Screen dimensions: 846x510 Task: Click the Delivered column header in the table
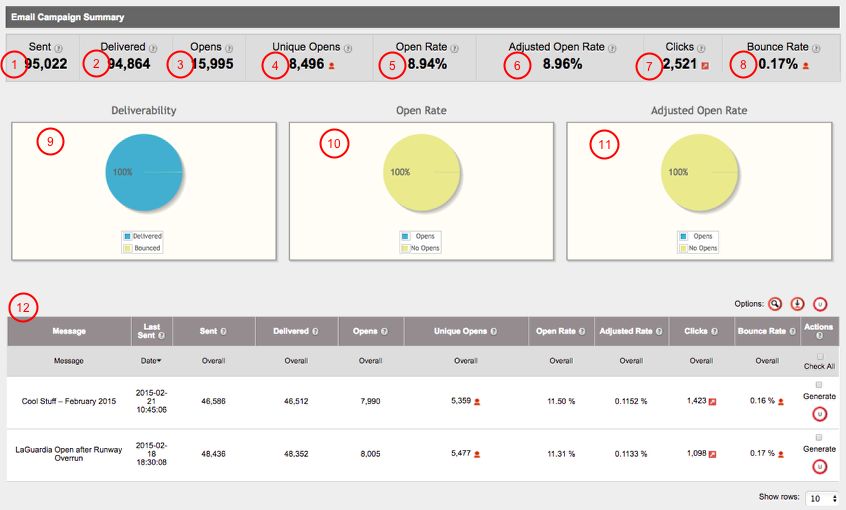(292, 331)
